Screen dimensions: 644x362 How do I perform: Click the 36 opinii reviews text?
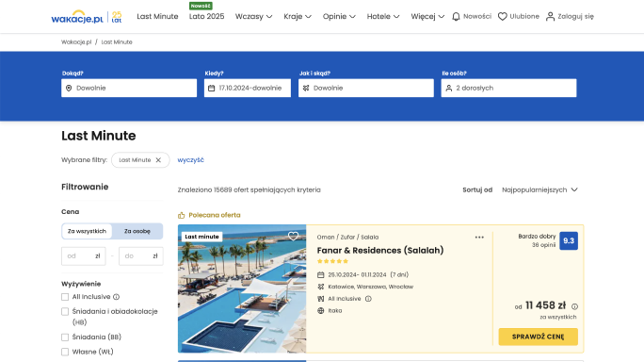(x=544, y=245)
